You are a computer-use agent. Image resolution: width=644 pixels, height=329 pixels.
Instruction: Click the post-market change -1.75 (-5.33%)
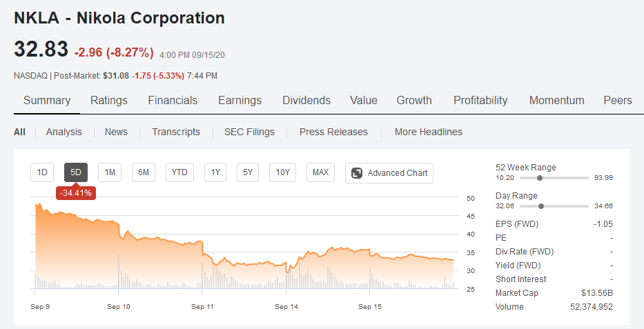tap(158, 76)
